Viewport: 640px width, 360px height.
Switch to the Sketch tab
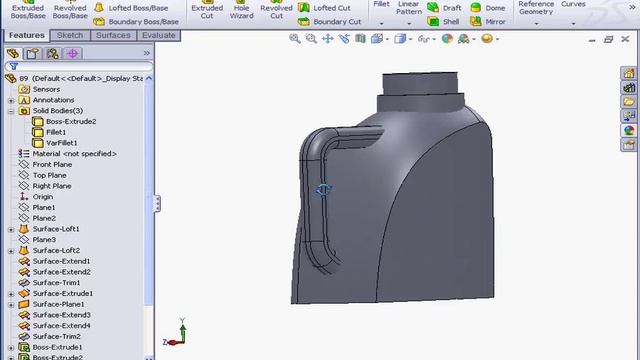(70, 36)
